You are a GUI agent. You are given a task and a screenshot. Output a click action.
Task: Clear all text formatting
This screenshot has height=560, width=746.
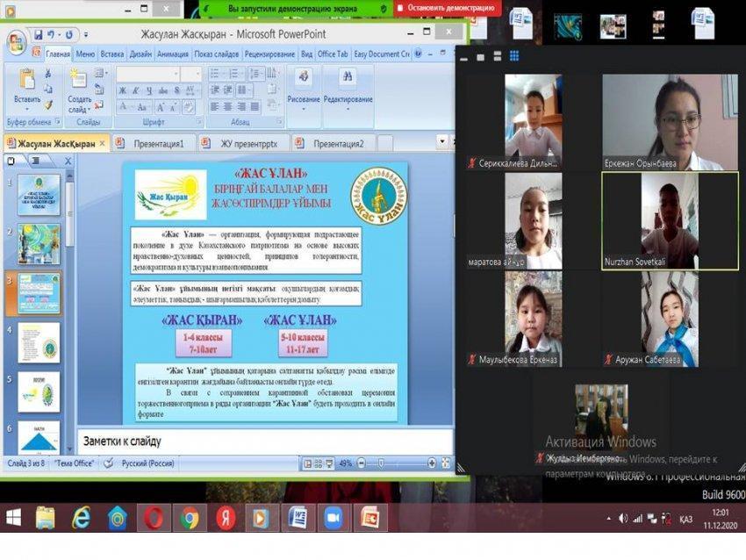coord(189,107)
